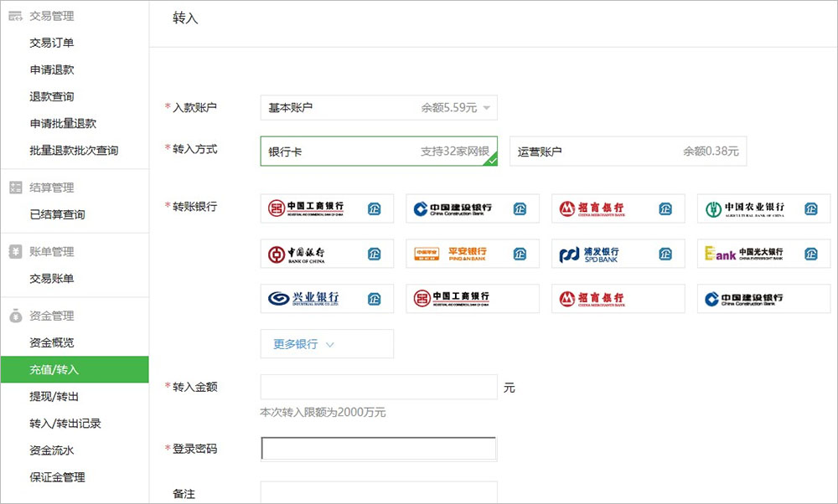Open the 入款账户 基本账户 dropdown
This screenshot has width=838, height=504.
point(379,108)
